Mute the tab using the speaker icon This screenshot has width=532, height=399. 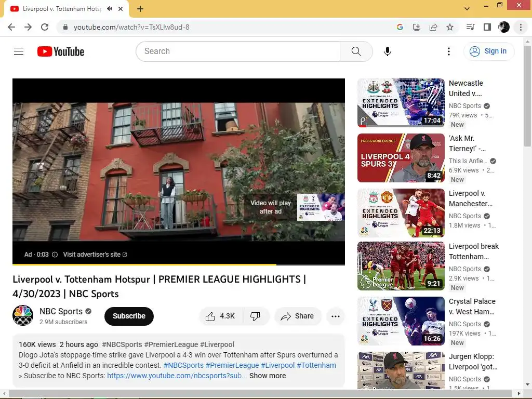point(109,9)
